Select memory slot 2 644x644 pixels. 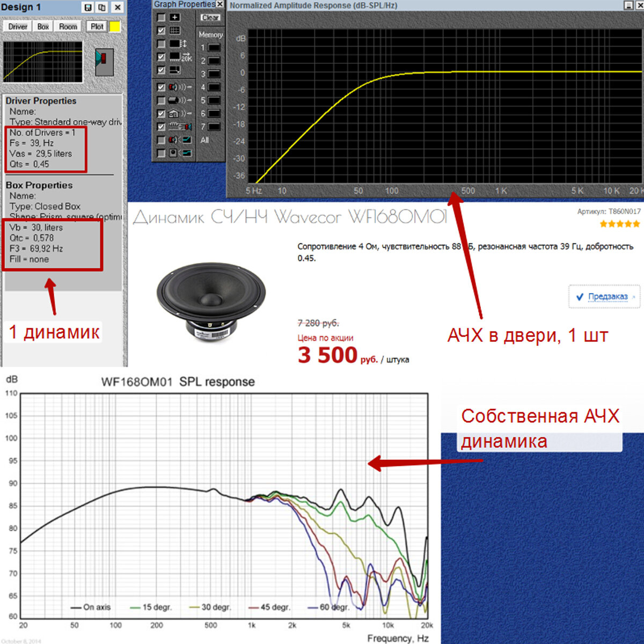[214, 61]
